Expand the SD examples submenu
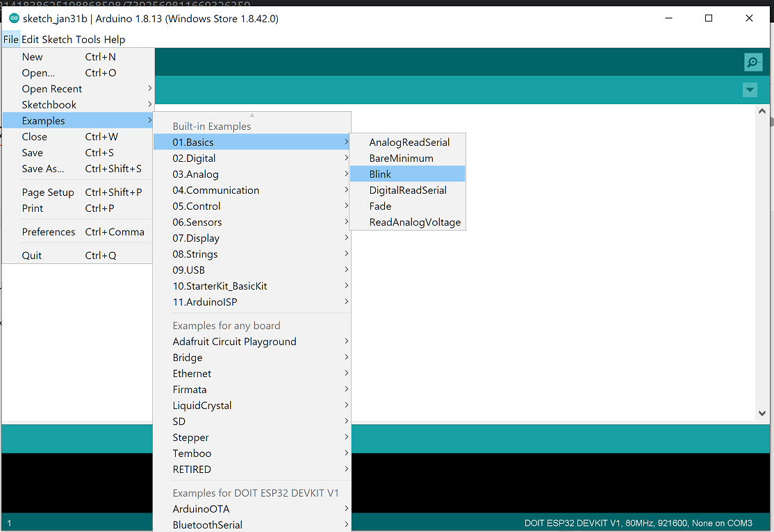Screen dimensions: 774x532 [x=252, y=422]
